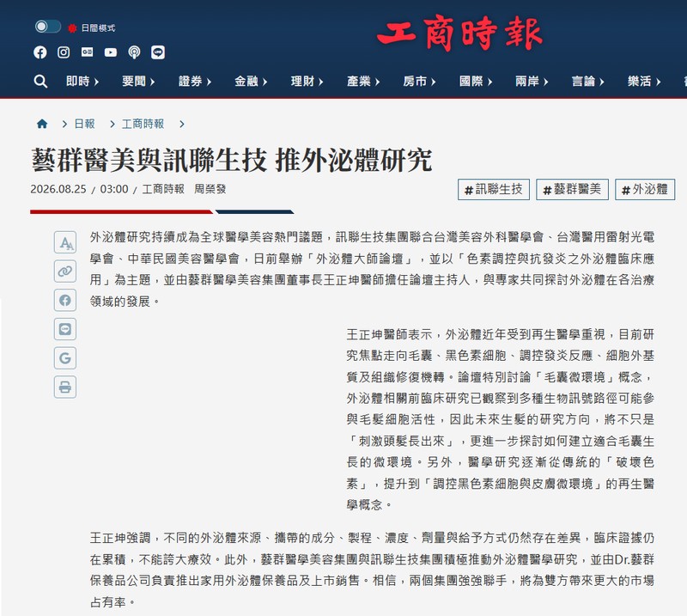The width and height of the screenshot is (687, 616).
Task: Click the #訊聯生技 tag
Action: click(494, 189)
